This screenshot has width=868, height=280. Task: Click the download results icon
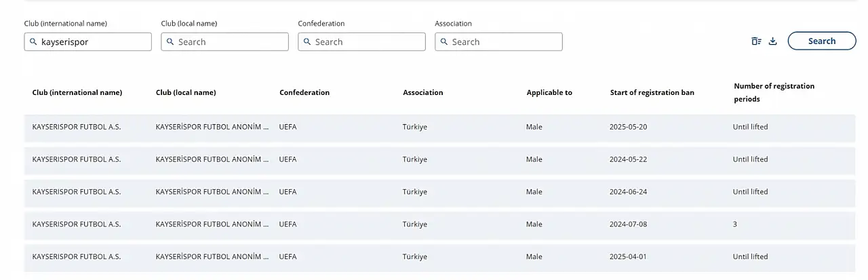(x=772, y=41)
